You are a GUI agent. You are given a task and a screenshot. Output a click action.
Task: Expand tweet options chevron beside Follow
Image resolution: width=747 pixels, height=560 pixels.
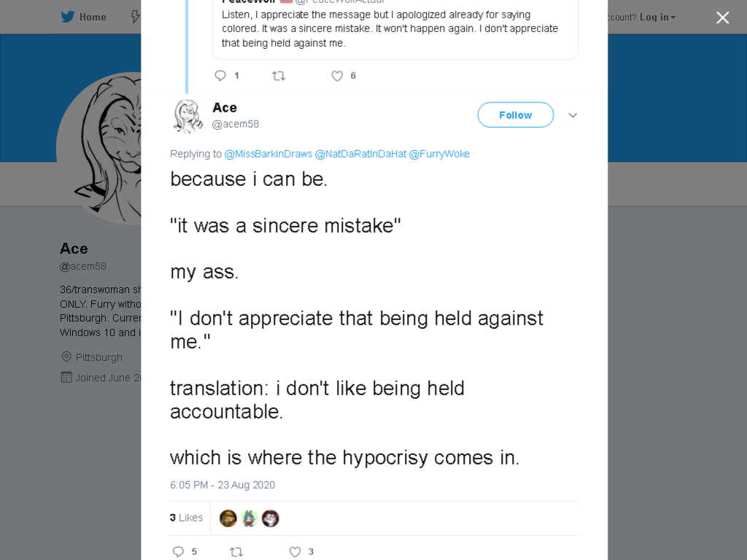tap(573, 115)
